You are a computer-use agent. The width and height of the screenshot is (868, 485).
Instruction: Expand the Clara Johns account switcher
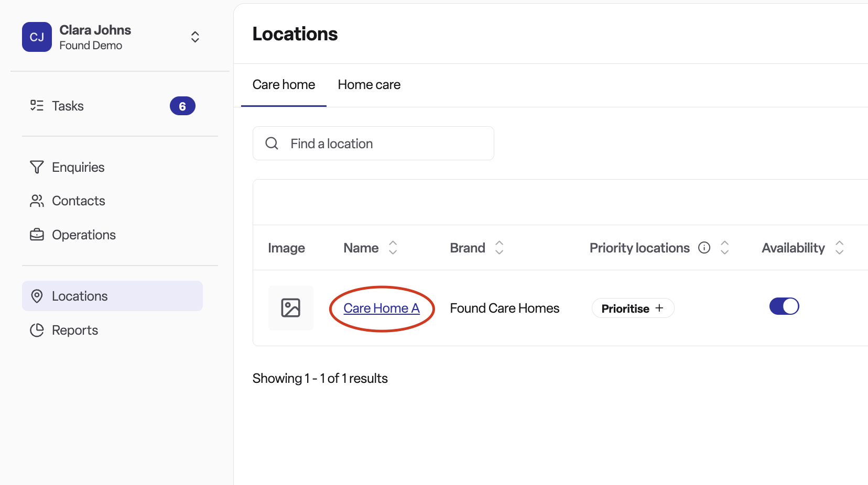pyautogui.click(x=195, y=37)
